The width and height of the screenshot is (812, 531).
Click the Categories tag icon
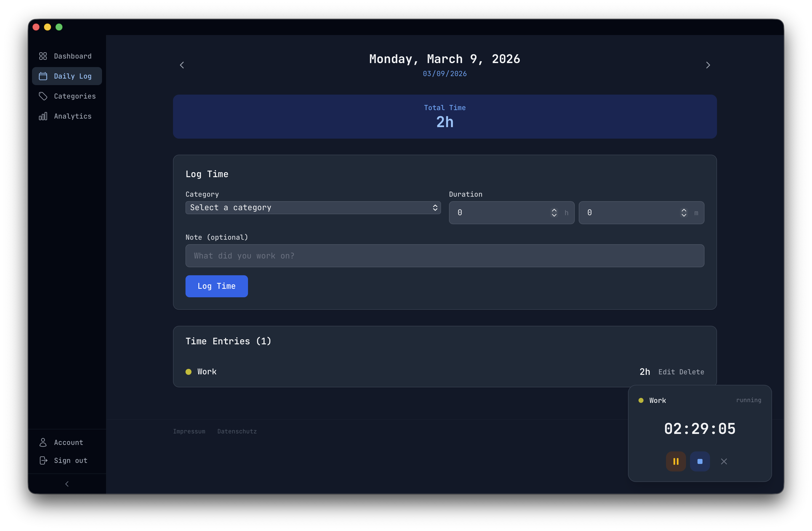[43, 96]
